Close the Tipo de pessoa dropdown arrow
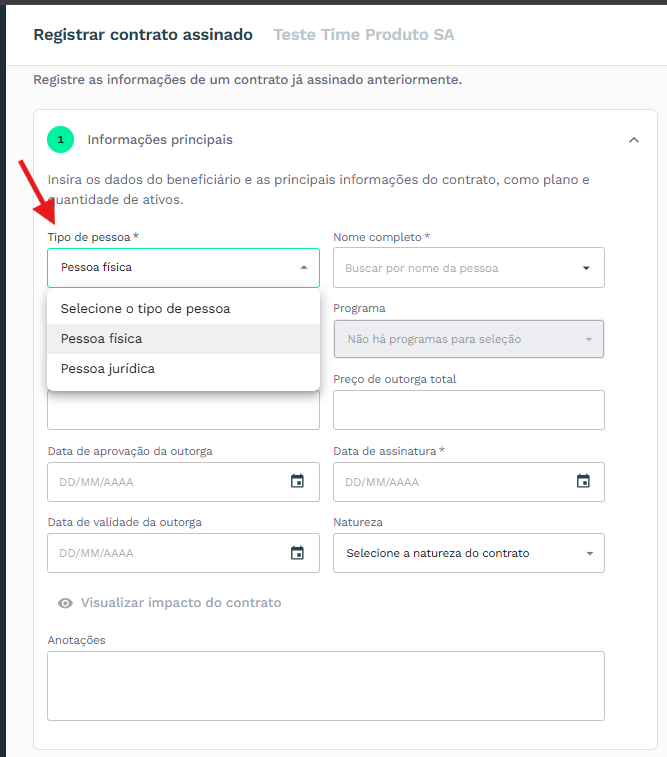This screenshot has width=667, height=757. pyautogui.click(x=304, y=267)
